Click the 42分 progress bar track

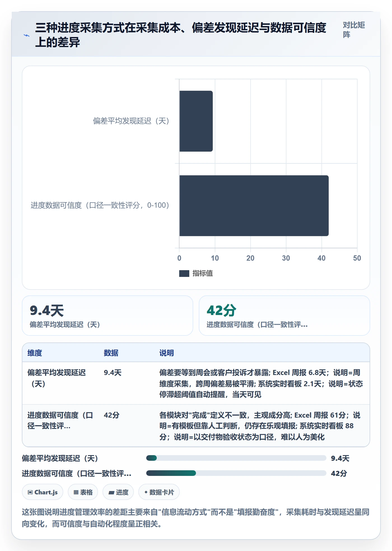tap(236, 473)
